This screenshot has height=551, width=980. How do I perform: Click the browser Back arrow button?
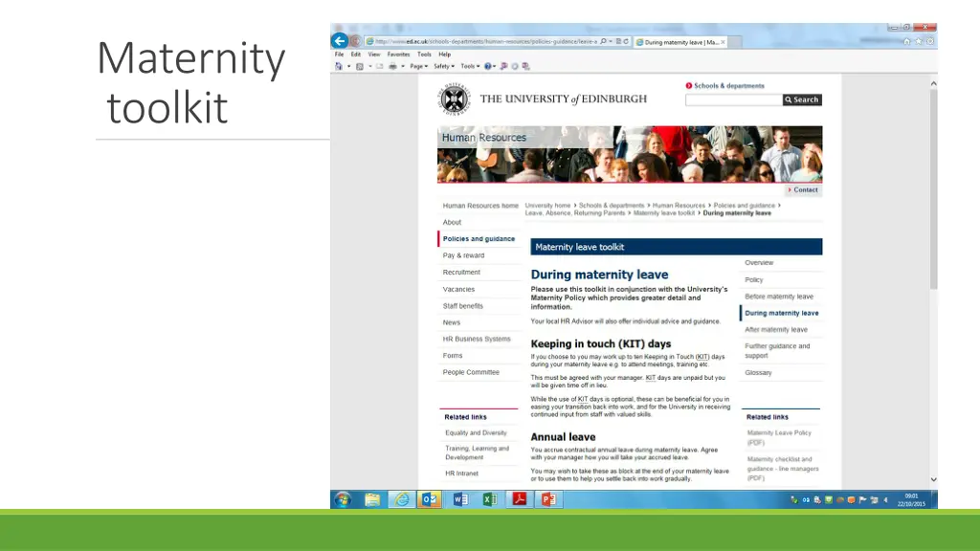click(340, 41)
